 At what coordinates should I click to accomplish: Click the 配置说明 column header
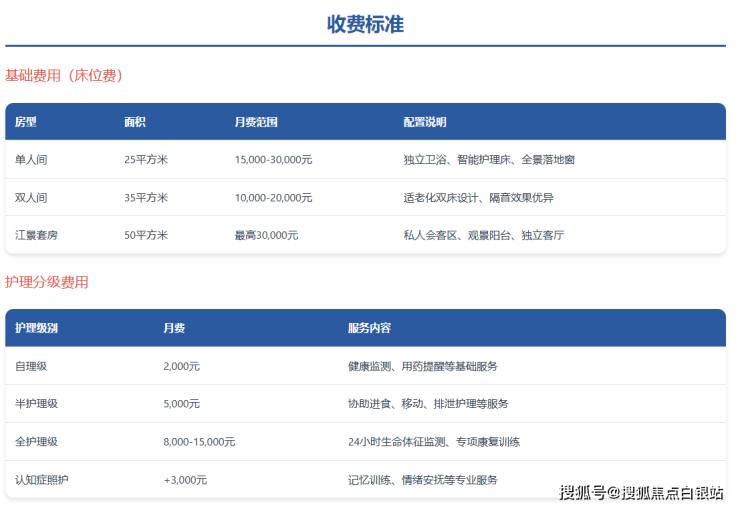click(425, 122)
